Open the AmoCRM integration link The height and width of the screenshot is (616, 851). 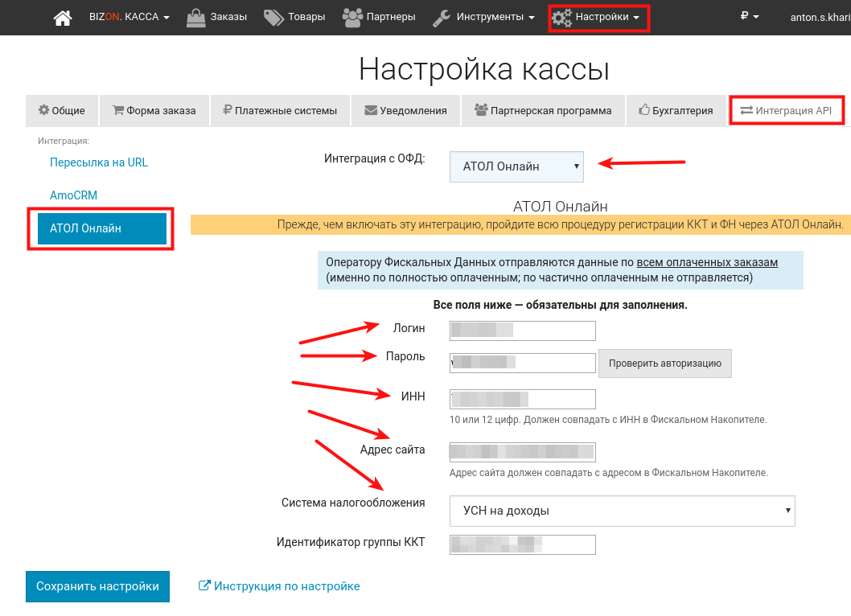(73, 195)
